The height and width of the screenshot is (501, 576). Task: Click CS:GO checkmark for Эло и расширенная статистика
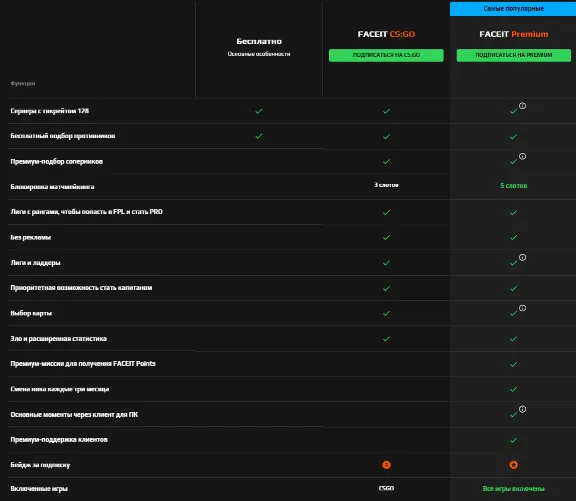(386, 339)
